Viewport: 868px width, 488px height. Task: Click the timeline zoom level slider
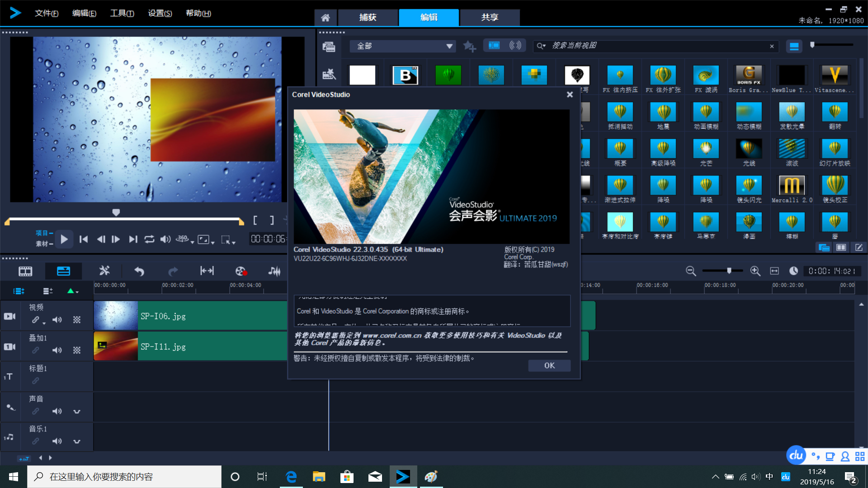(x=722, y=271)
